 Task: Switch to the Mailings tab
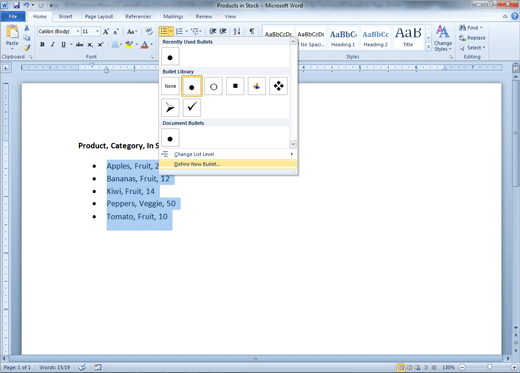coord(173,16)
